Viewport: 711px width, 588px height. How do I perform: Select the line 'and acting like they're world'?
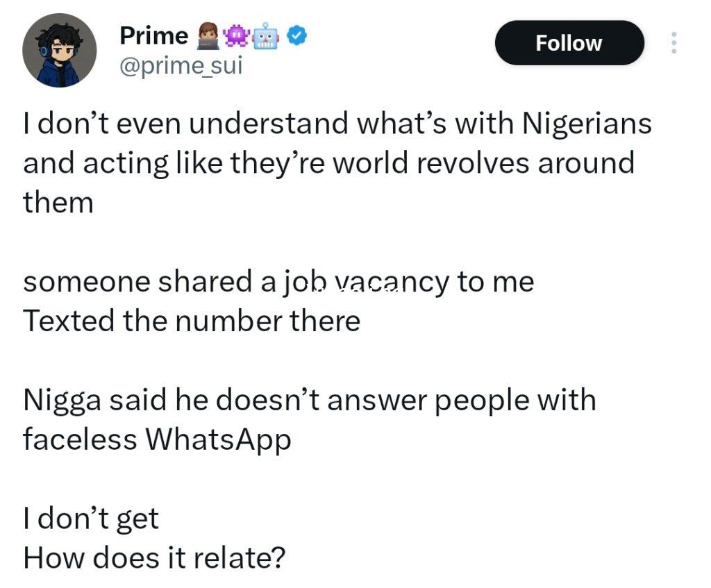coord(328,162)
